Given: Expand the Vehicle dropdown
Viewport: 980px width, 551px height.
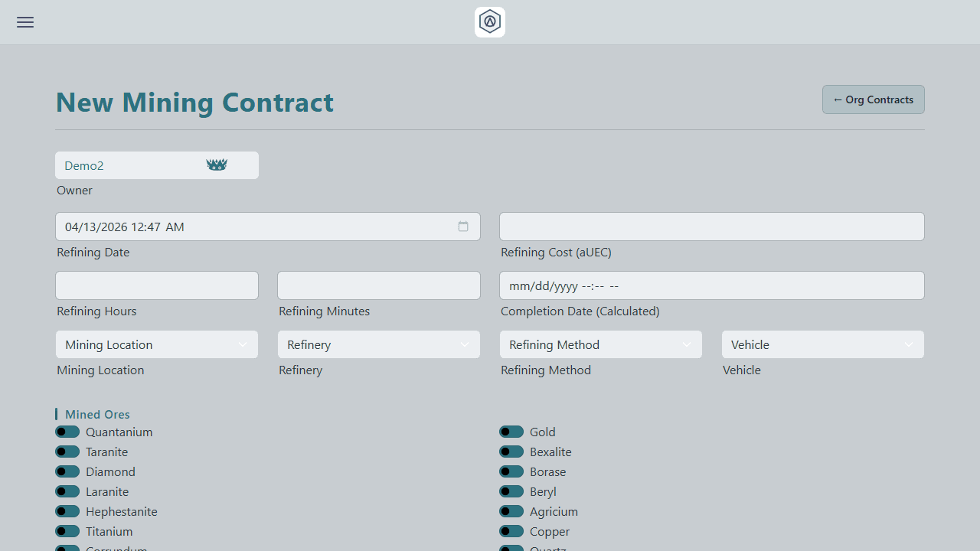Looking at the screenshot, I should [x=822, y=344].
